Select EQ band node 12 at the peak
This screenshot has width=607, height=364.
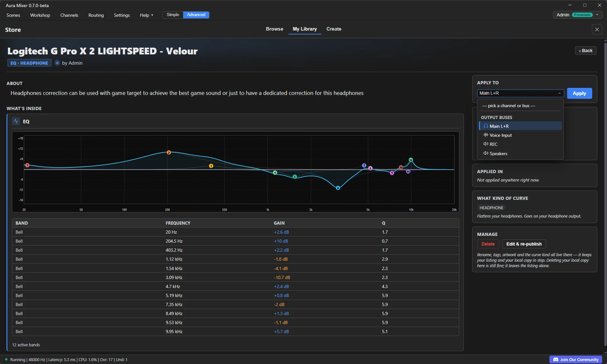[411, 160]
